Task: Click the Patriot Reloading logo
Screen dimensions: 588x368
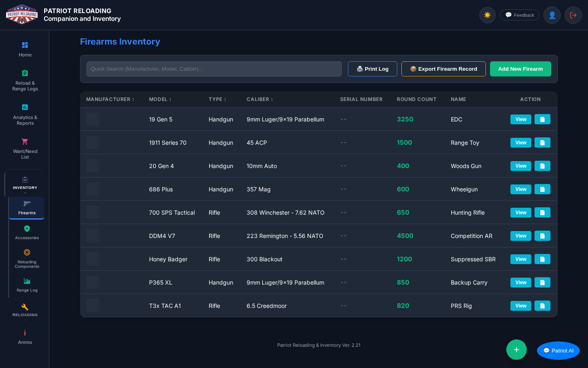Action: [x=22, y=15]
